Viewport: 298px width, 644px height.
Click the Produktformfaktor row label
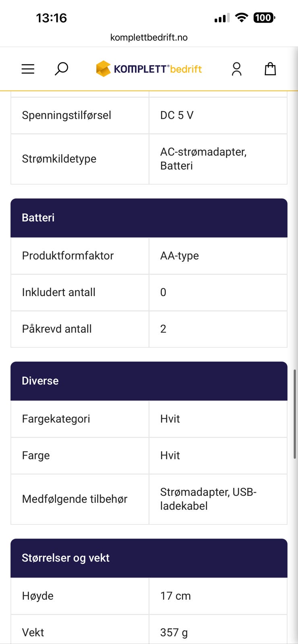coord(68,256)
